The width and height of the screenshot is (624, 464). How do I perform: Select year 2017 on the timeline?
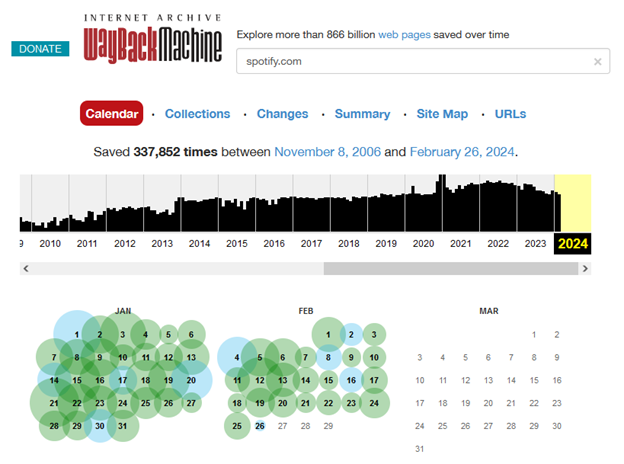311,244
